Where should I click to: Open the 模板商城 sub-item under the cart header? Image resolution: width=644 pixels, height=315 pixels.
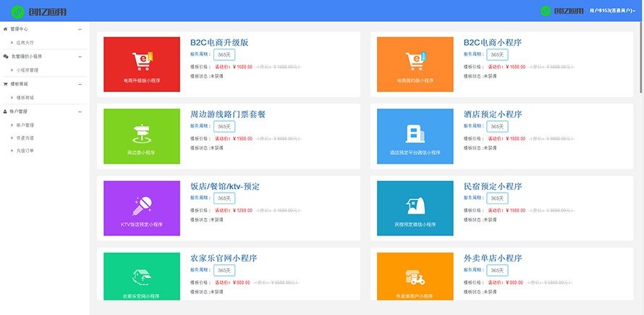point(25,98)
